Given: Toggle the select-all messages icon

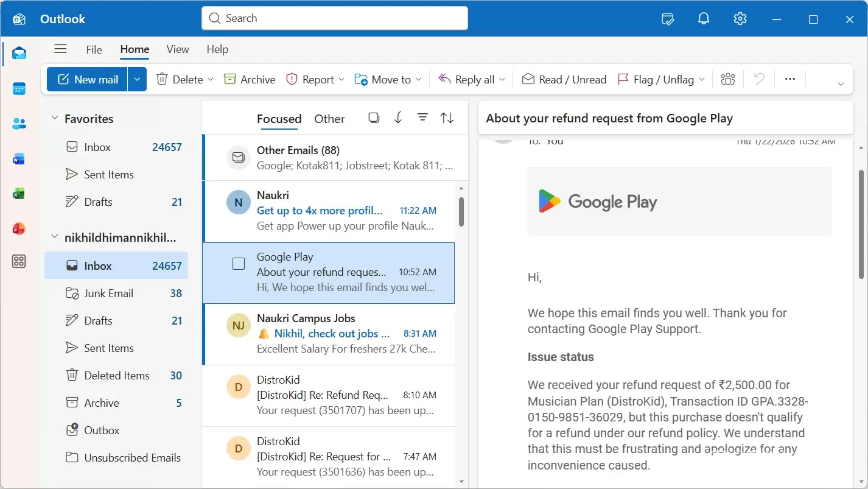Looking at the screenshot, I should (x=374, y=118).
